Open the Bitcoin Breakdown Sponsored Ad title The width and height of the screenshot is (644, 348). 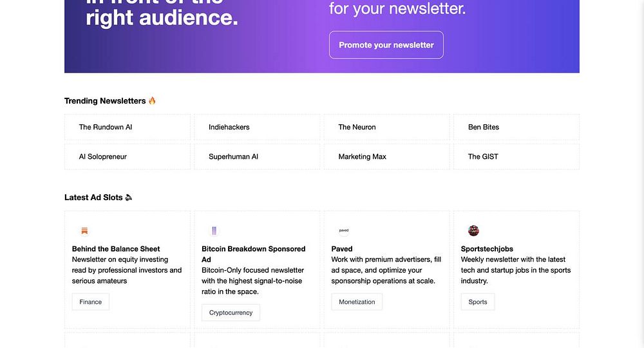(x=253, y=249)
